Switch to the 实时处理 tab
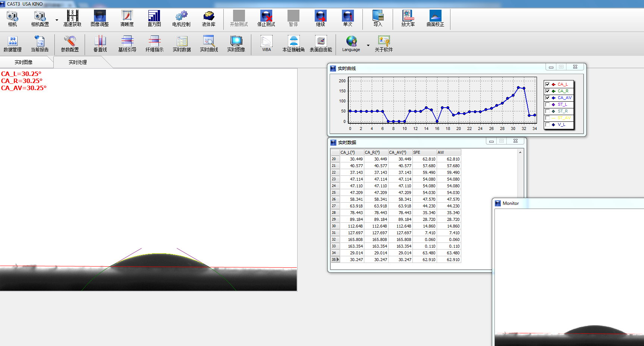 click(x=78, y=62)
